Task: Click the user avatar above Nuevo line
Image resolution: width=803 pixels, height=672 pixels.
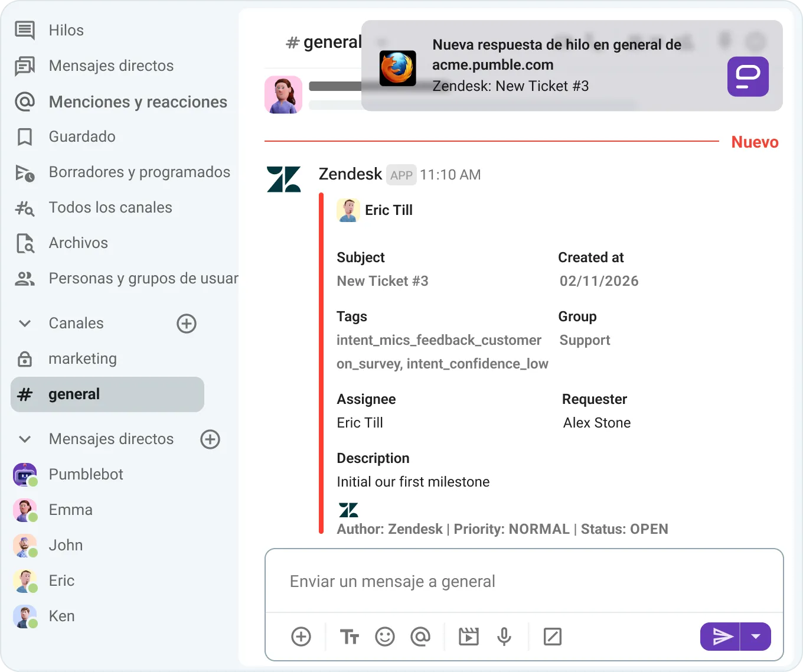Action: click(283, 94)
